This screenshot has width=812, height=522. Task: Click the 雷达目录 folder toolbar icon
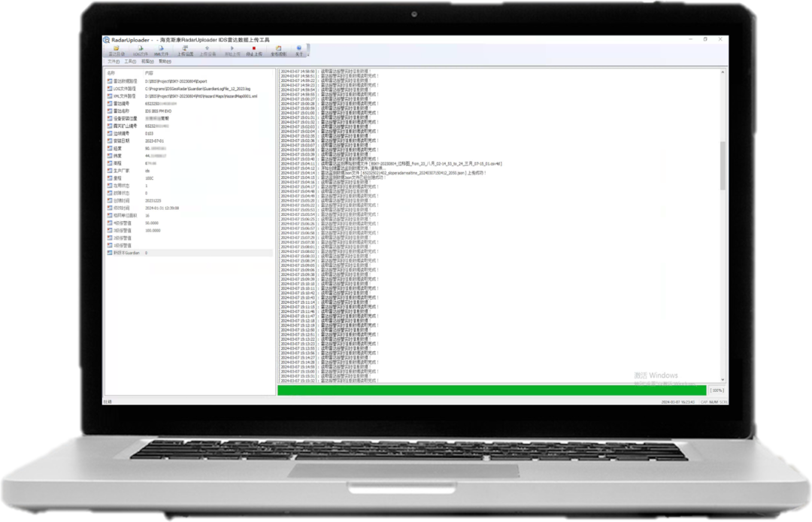click(x=117, y=51)
